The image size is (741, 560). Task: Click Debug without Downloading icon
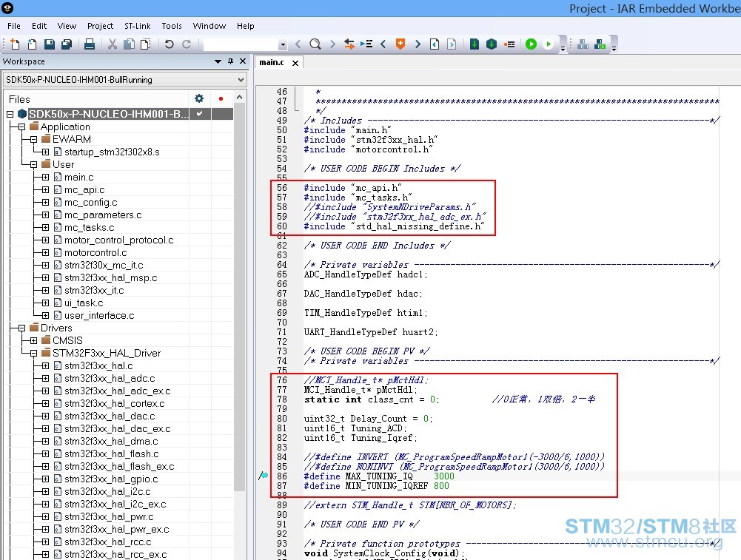pos(549,44)
